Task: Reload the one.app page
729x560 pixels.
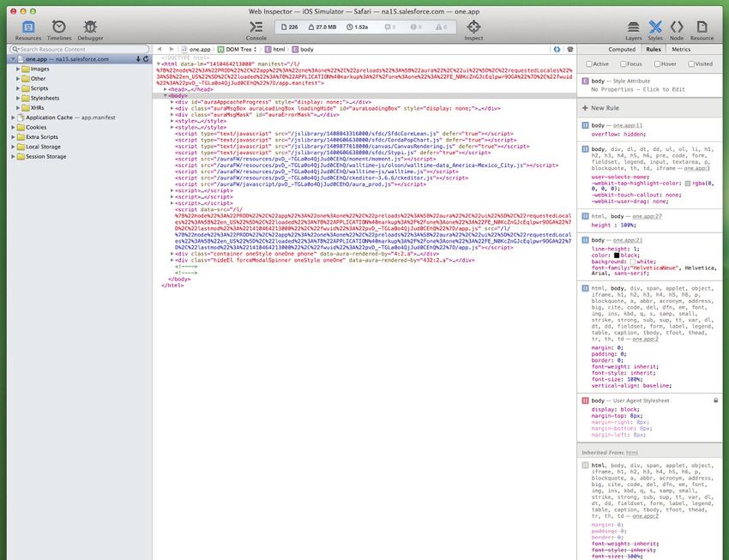Action: click(x=146, y=59)
